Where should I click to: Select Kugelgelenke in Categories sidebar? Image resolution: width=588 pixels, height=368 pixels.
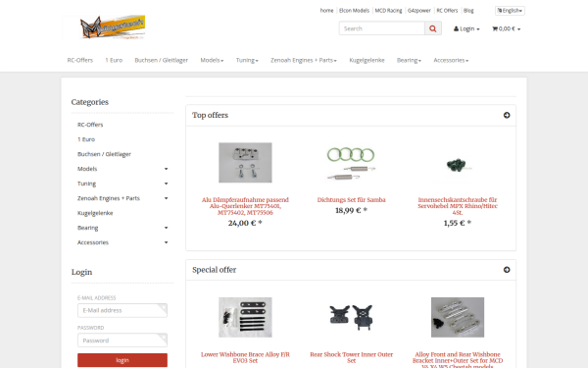(95, 213)
